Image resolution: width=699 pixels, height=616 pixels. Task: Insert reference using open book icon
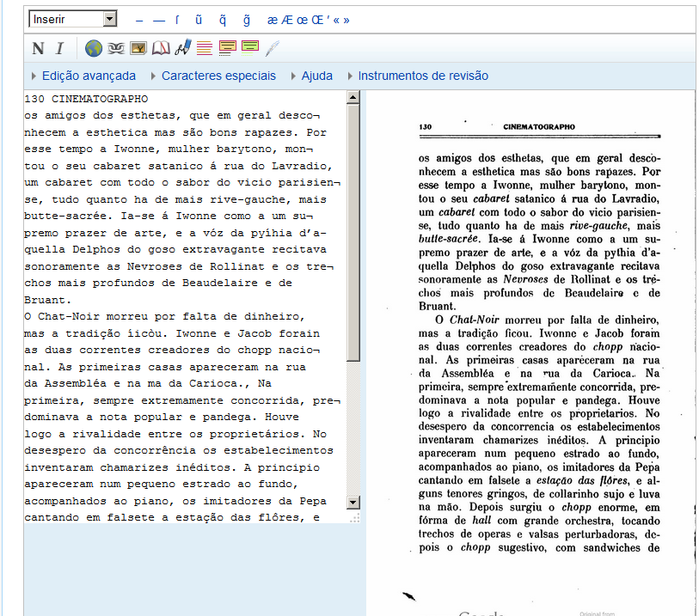(161, 48)
